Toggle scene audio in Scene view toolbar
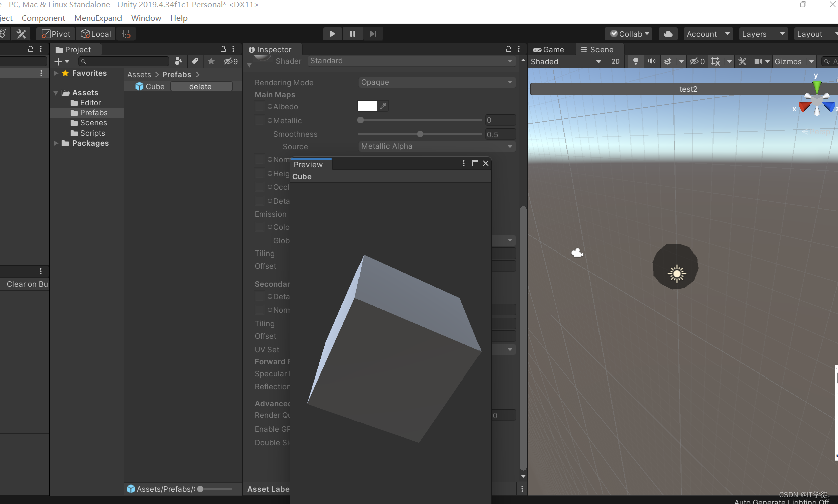Image resolution: width=838 pixels, height=504 pixels. 651,61
